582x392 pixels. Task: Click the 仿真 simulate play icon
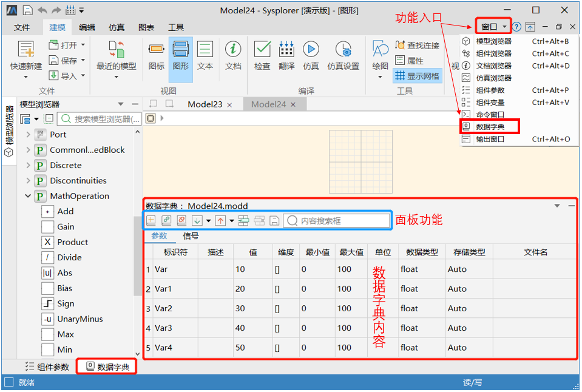[x=311, y=49]
